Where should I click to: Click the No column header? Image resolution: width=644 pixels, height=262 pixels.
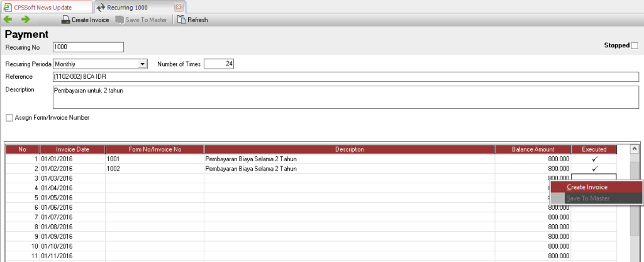pyautogui.click(x=23, y=149)
